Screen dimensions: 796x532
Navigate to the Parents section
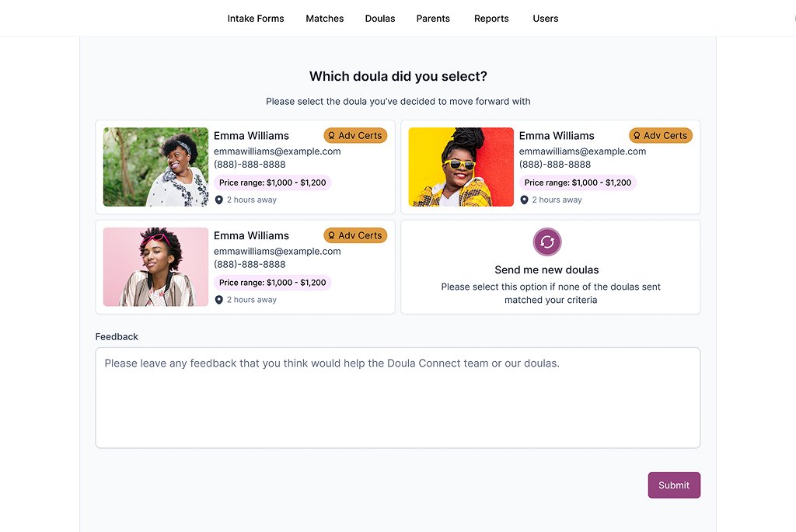pyautogui.click(x=433, y=19)
